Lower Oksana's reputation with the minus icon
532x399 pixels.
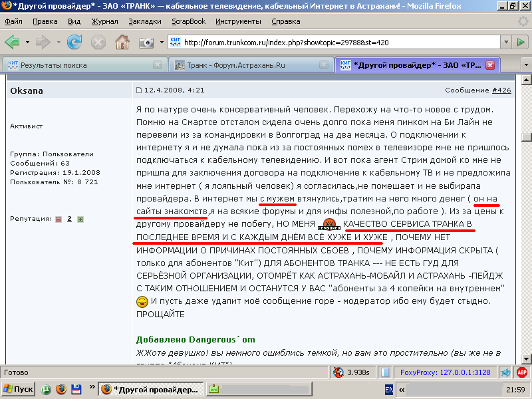(59, 219)
